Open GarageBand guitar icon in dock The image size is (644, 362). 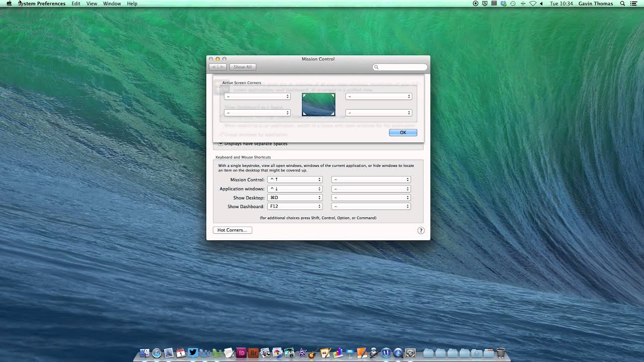pyautogui.click(x=313, y=353)
